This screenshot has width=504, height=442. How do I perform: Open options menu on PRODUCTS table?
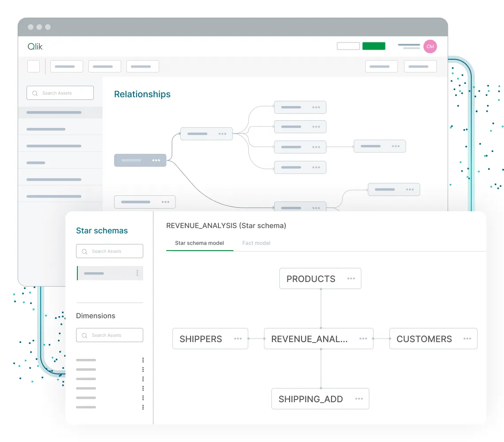[x=351, y=278]
